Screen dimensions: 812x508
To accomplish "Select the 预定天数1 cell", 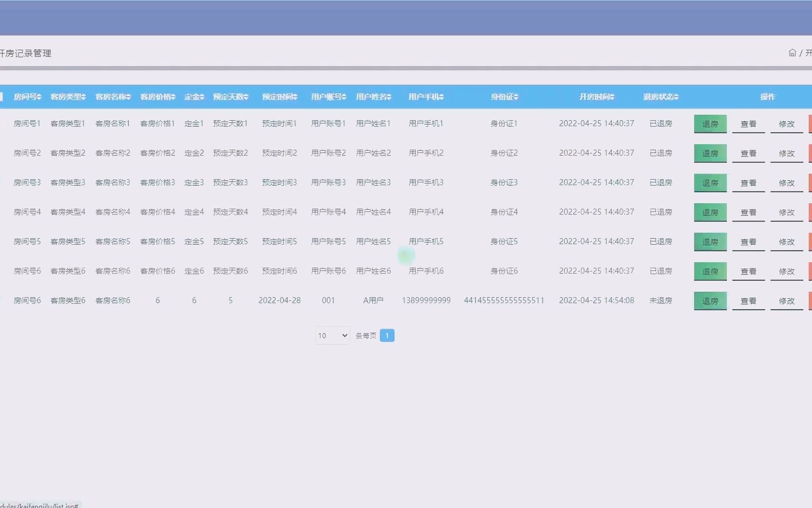I will pos(230,123).
